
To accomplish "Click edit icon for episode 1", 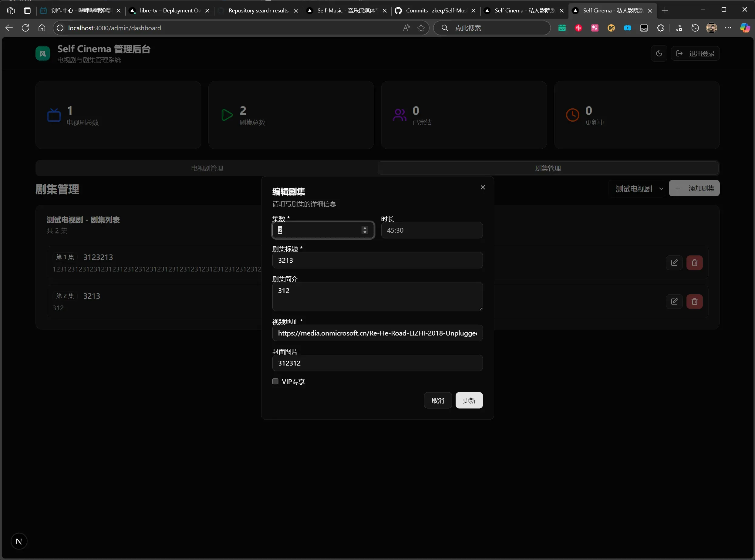I will coord(674,263).
